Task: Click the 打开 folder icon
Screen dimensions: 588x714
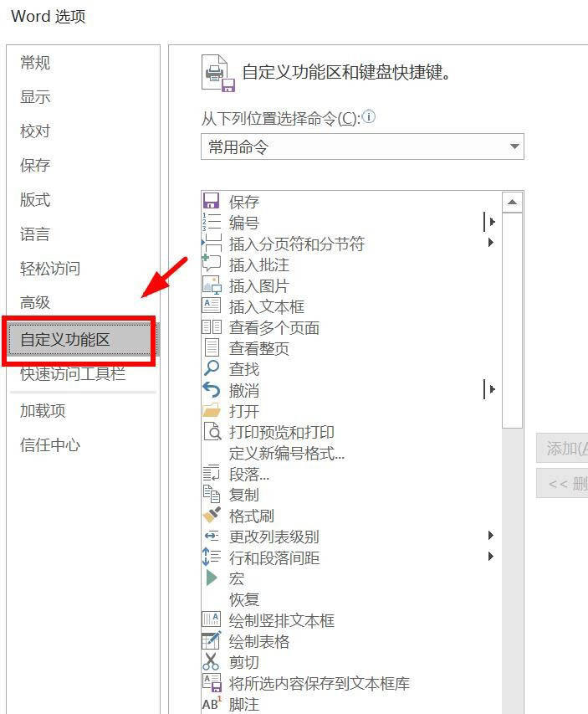Action: pos(211,410)
